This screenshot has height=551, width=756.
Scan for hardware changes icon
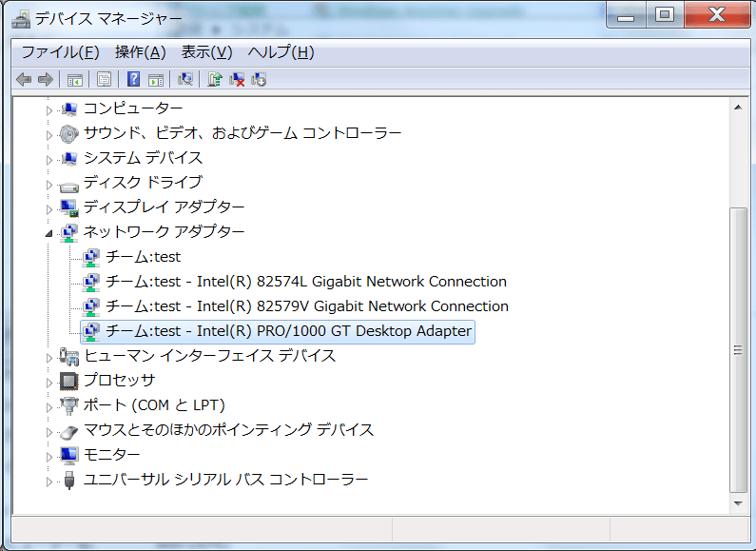pos(185,79)
